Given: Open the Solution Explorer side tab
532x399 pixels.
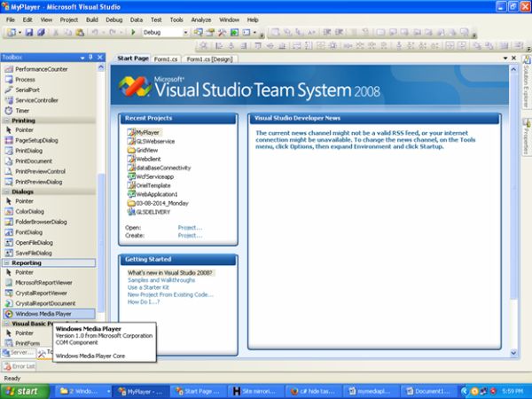Looking at the screenshot, I should tap(526, 82).
